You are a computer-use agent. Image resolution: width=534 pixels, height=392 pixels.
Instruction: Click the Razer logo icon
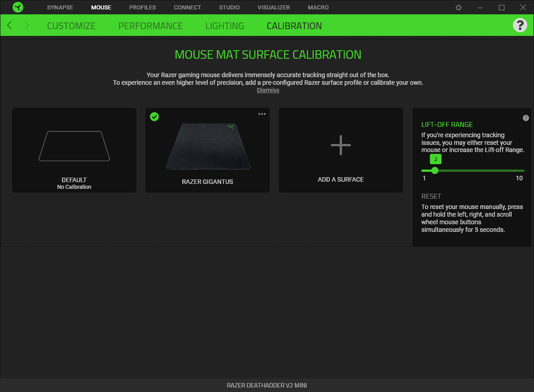(18, 7)
